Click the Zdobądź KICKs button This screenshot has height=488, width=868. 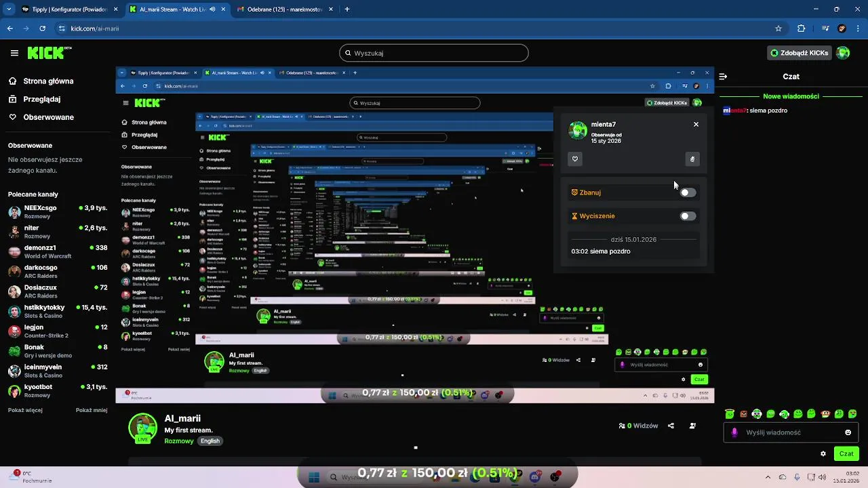800,53
